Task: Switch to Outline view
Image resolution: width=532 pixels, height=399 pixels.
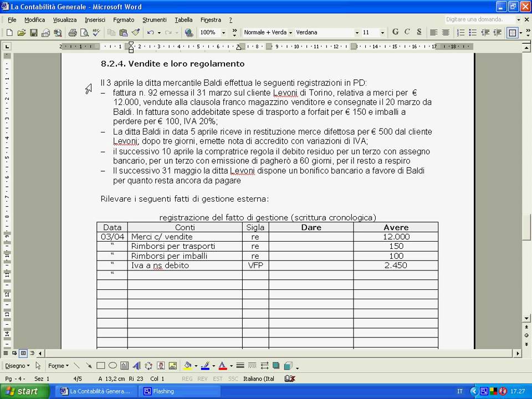Action: click(x=32, y=353)
